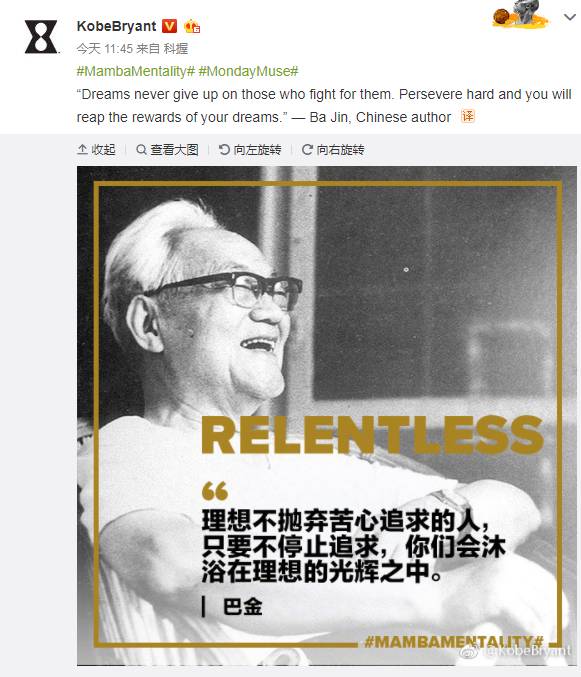This screenshot has width=581, height=677.
Task: Choose 向左旋转 to rotate image
Action: click(x=257, y=150)
